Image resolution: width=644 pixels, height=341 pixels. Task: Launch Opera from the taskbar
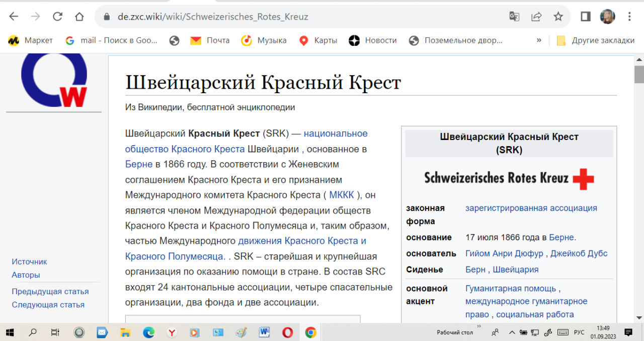click(x=288, y=332)
